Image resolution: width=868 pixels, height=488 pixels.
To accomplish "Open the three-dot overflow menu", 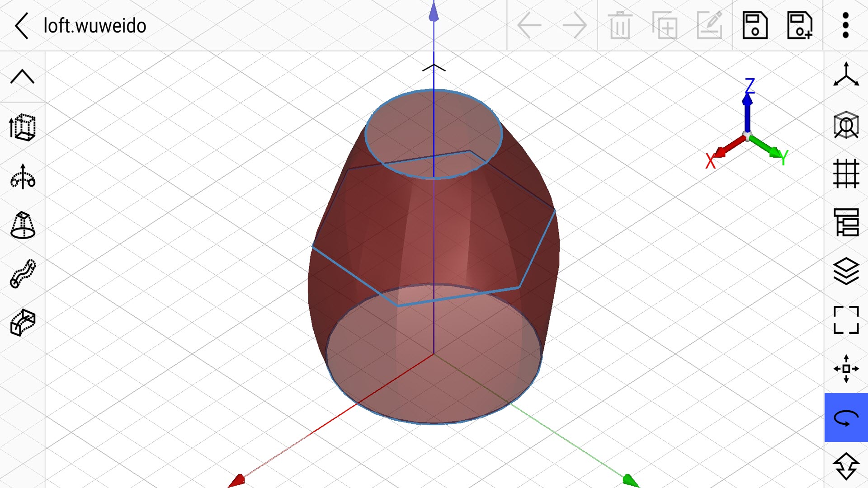I will [x=845, y=25].
